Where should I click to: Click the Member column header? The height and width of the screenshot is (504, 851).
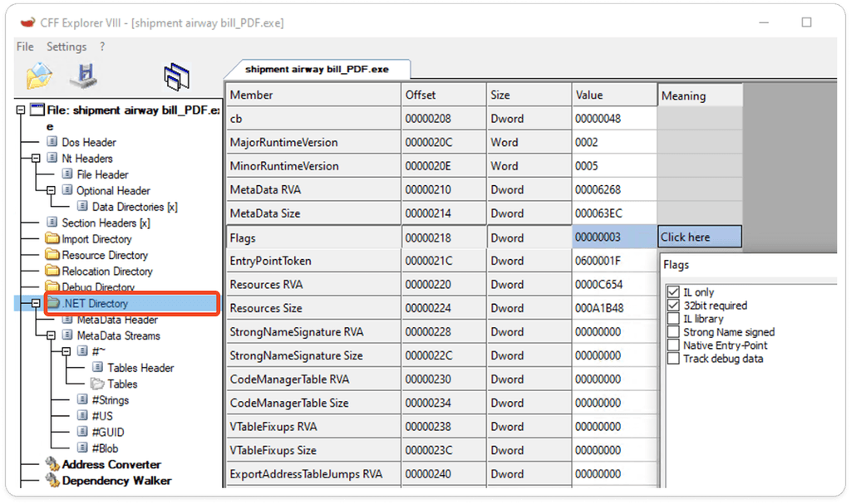(313, 95)
